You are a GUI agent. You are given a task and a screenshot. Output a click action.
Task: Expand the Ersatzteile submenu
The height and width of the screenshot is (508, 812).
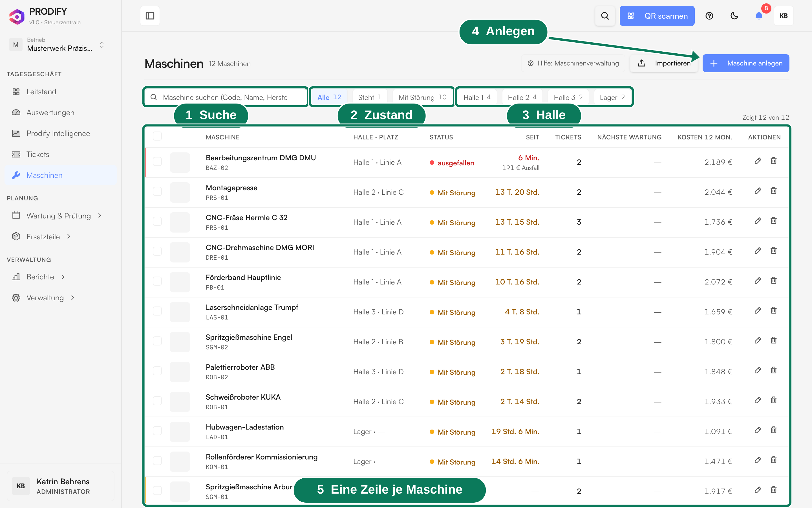(x=60, y=237)
